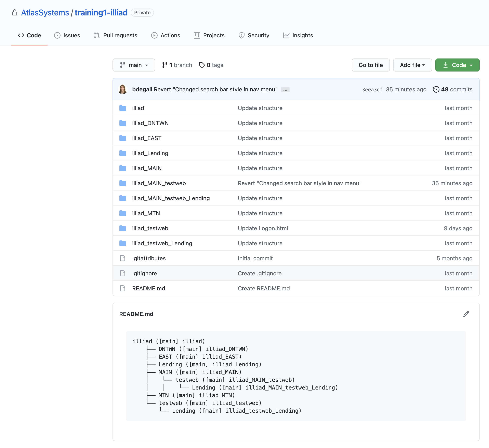Click the Go to file button
The width and height of the screenshot is (489, 448).
[x=371, y=65]
